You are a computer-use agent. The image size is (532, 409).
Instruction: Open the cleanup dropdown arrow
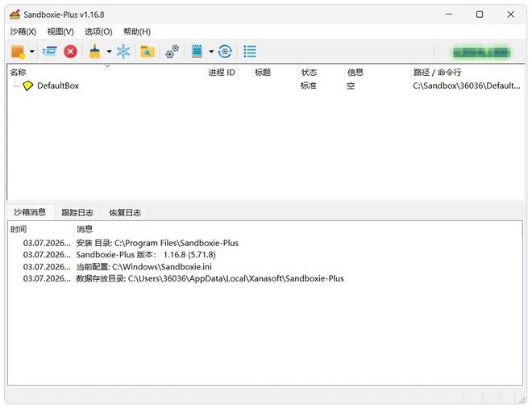pos(110,52)
